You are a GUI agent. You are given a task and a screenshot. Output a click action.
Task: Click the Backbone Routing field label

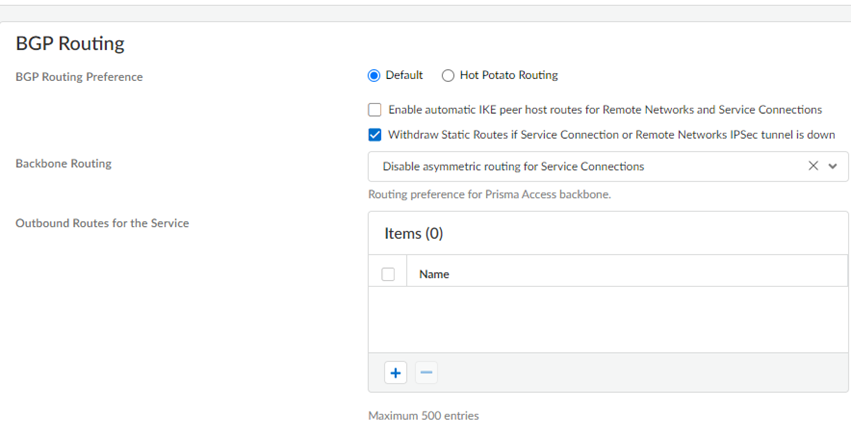(63, 164)
